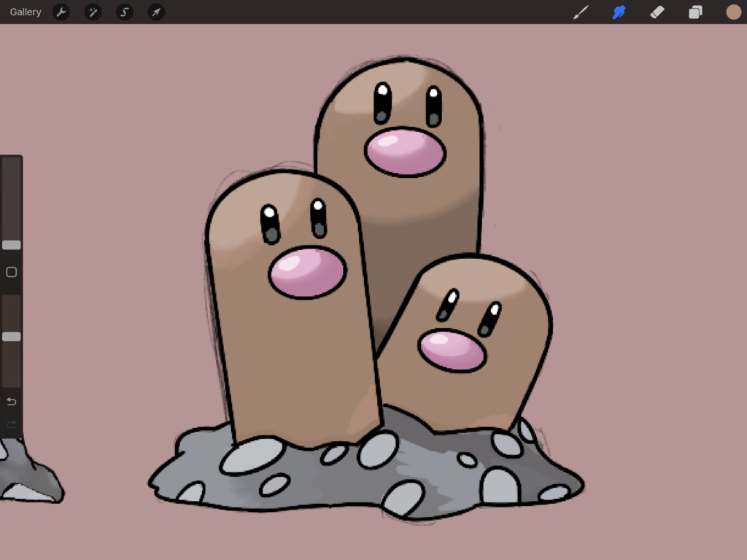Open the Adjustments magic wand menu
This screenshot has height=560, width=747.
[x=93, y=12]
